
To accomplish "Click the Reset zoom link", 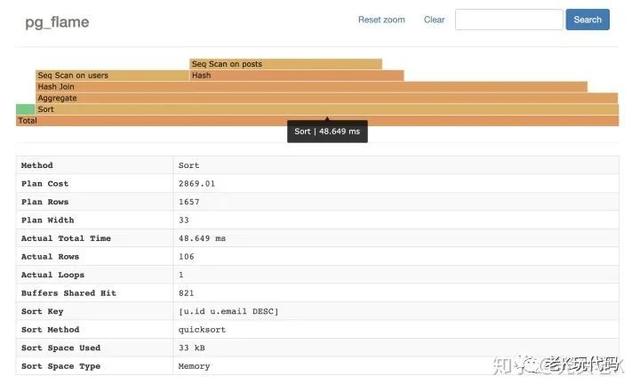I will pyautogui.click(x=381, y=20).
